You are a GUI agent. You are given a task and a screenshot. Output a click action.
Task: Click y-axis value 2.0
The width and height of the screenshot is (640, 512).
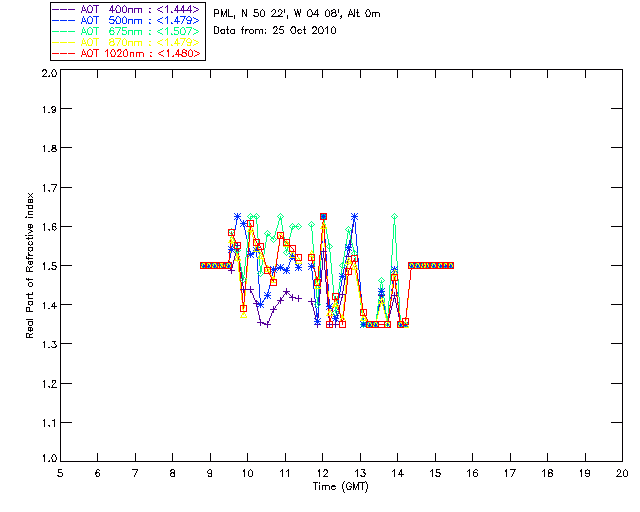pos(49,73)
